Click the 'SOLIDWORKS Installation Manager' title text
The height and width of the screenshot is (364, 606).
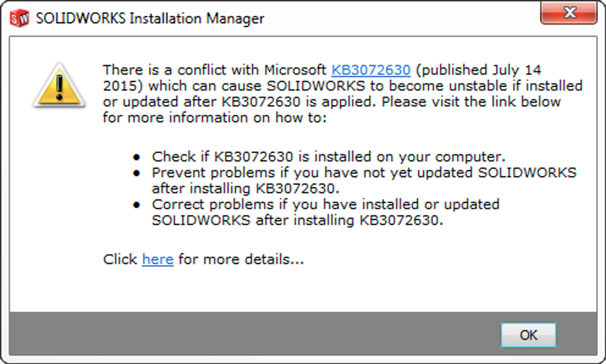point(150,19)
